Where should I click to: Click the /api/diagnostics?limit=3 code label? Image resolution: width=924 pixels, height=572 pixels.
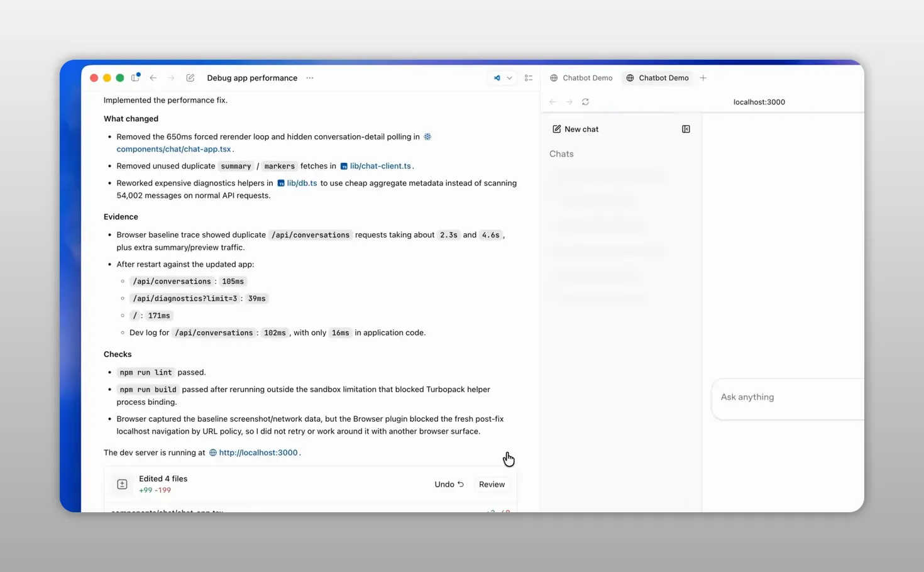[185, 299]
